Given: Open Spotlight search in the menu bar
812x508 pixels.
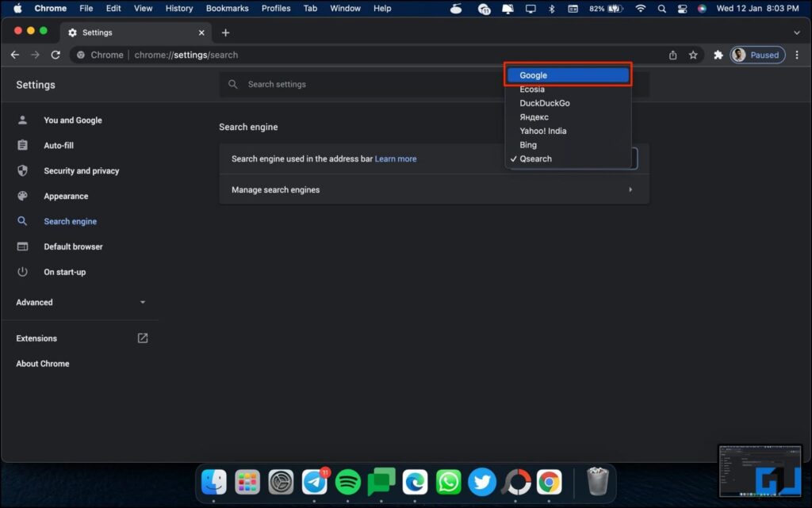Looking at the screenshot, I should [661, 8].
